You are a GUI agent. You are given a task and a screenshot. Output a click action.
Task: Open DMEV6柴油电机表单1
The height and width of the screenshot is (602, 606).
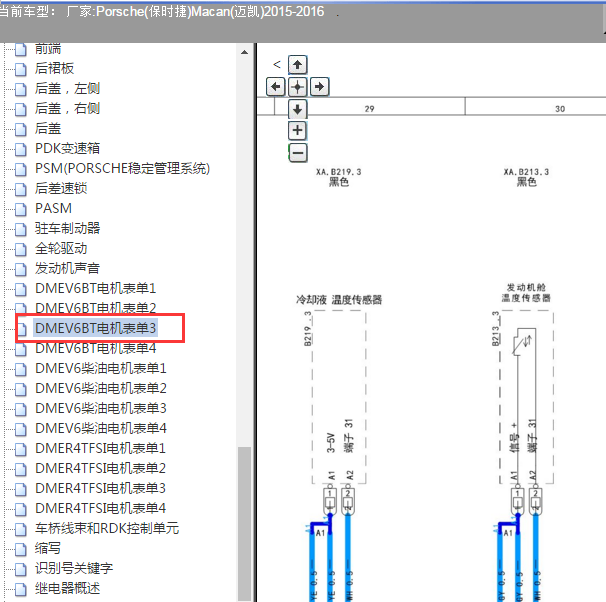(100, 368)
